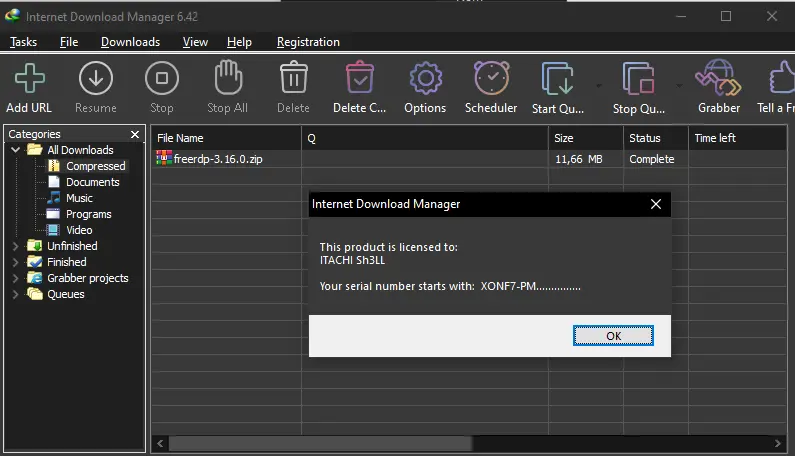Image resolution: width=795 pixels, height=457 pixels.
Task: Click the Grabber projects folder icon
Action: point(34,277)
